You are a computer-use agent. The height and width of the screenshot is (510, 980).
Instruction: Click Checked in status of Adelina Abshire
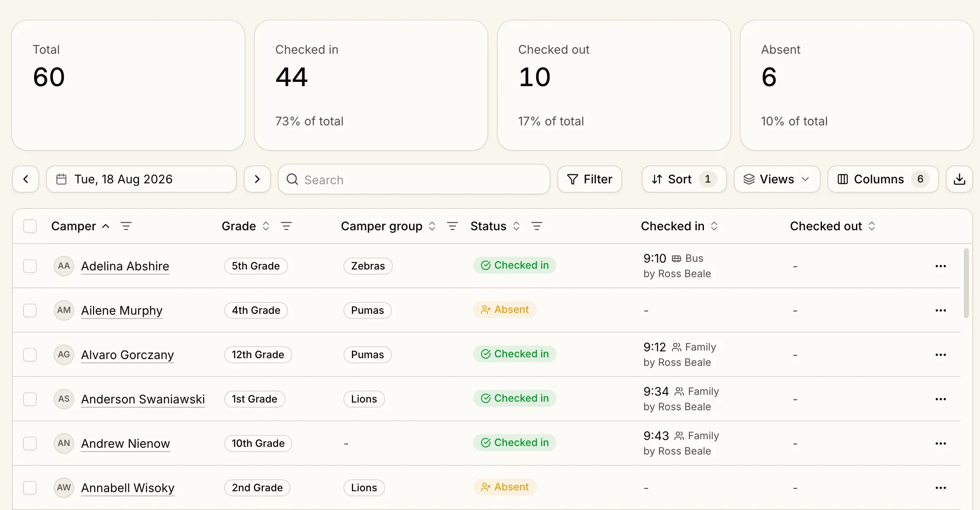515,265
